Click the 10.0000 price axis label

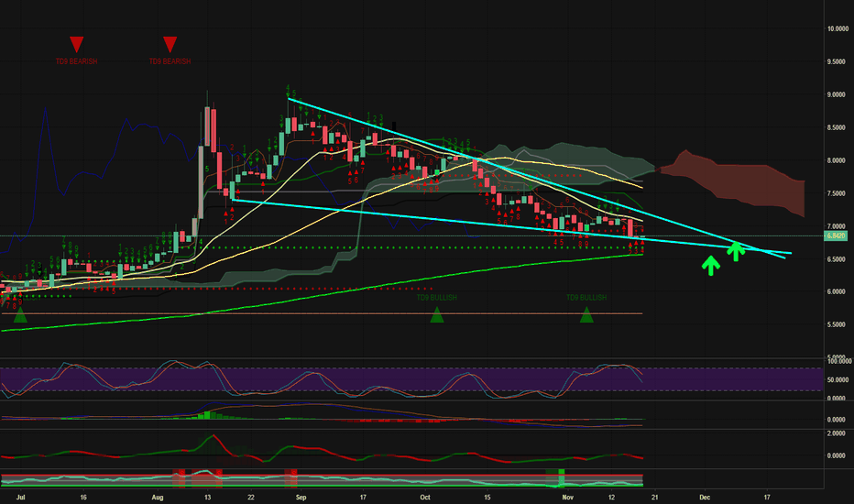pyautogui.click(x=838, y=29)
